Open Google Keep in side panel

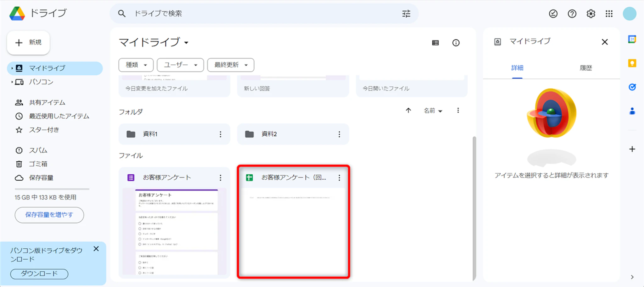pos(632,63)
